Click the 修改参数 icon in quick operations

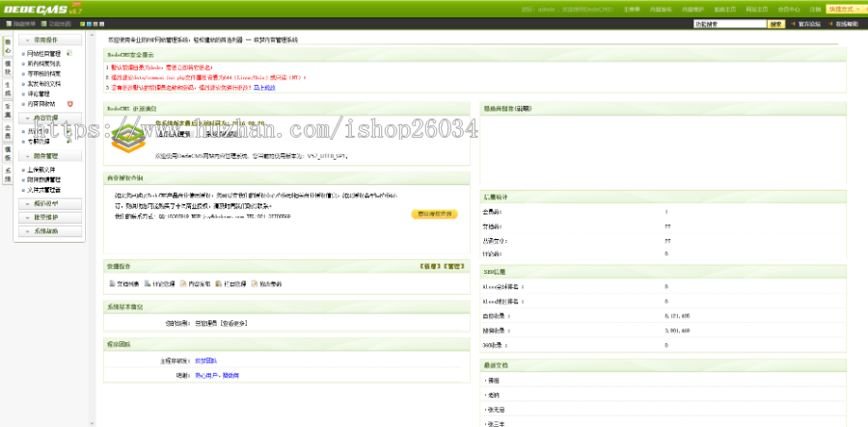click(x=254, y=283)
